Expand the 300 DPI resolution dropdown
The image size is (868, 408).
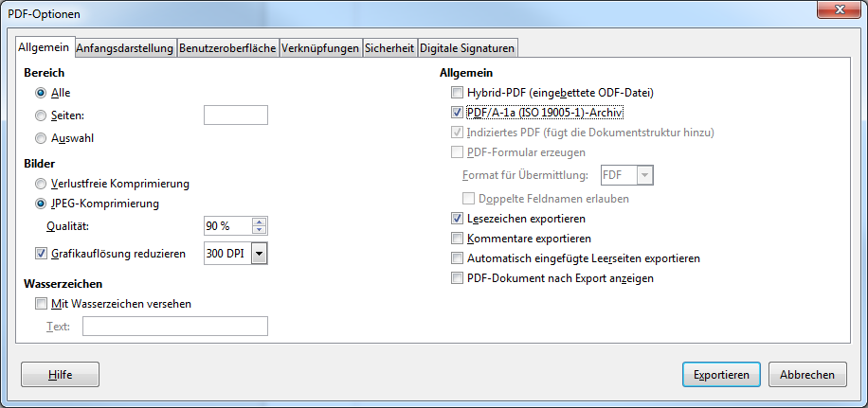pyautogui.click(x=260, y=254)
